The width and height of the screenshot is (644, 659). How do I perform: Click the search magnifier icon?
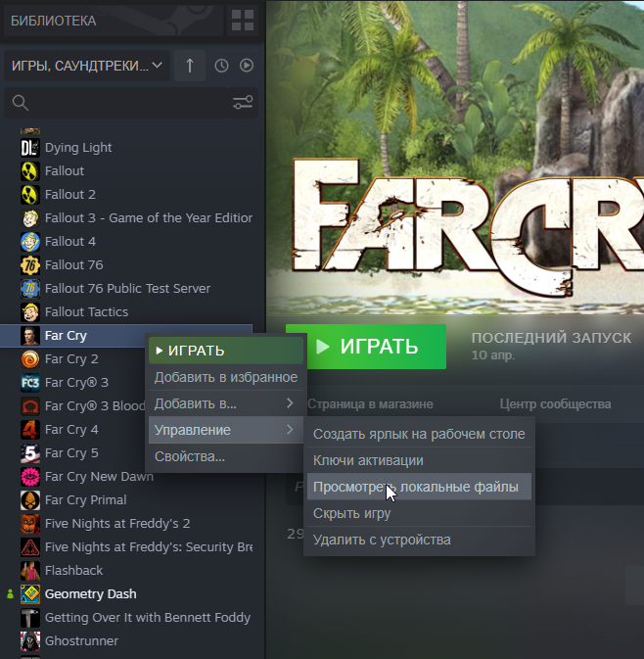pos(21,103)
